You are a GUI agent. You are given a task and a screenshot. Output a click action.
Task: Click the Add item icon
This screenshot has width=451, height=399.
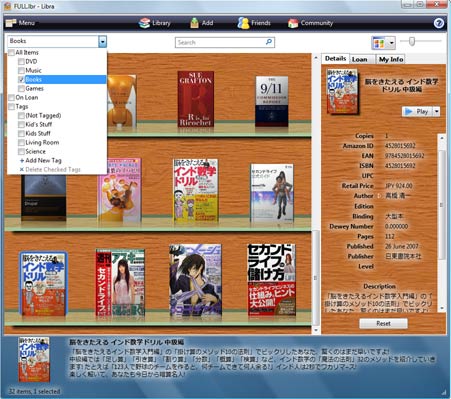[194, 23]
